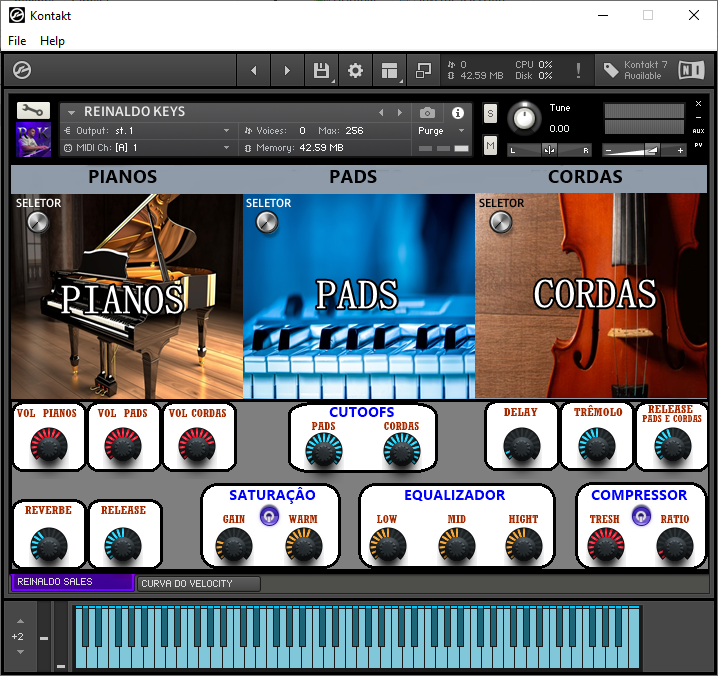718x676 pixels.
Task: Click the DELAY knob
Action: [x=521, y=446]
